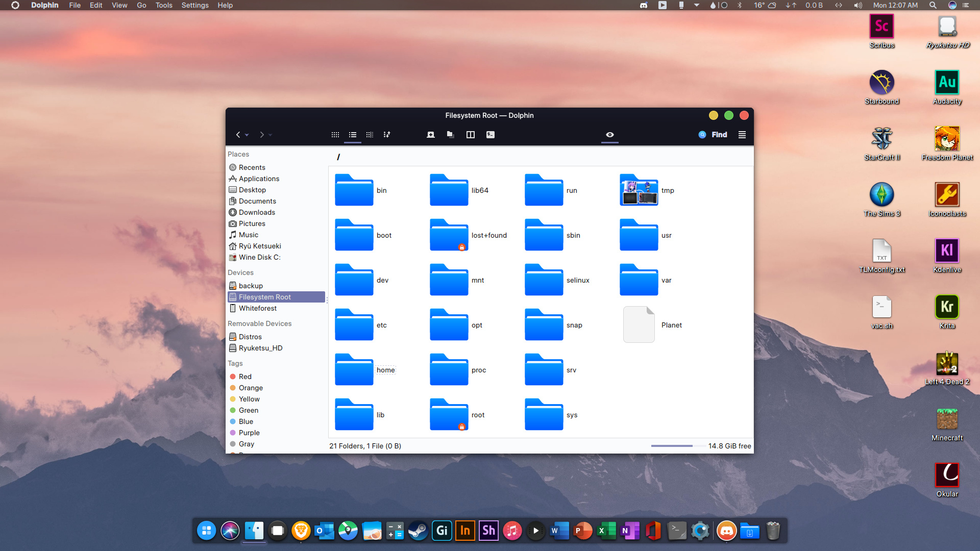Toggle show hidden files eye icon
Image resolution: width=980 pixels, height=551 pixels.
[609, 135]
